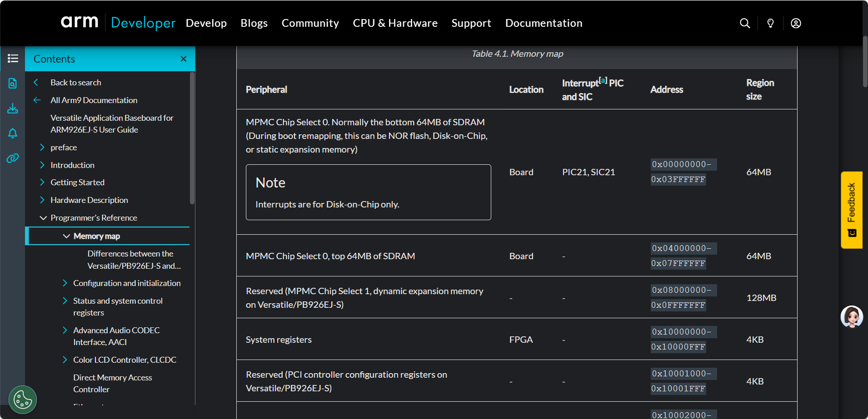Click the Contents panel scrollbar
Image resolution: width=868 pixels, height=419 pixels.
(x=192, y=138)
